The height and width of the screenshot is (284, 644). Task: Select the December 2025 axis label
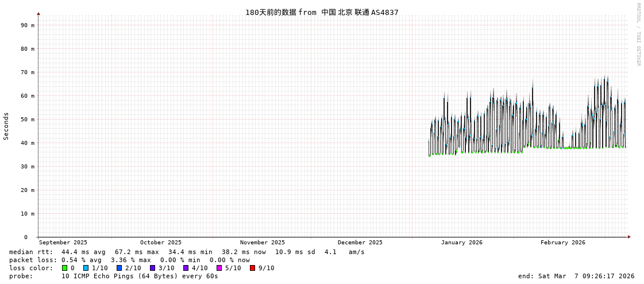click(360, 243)
